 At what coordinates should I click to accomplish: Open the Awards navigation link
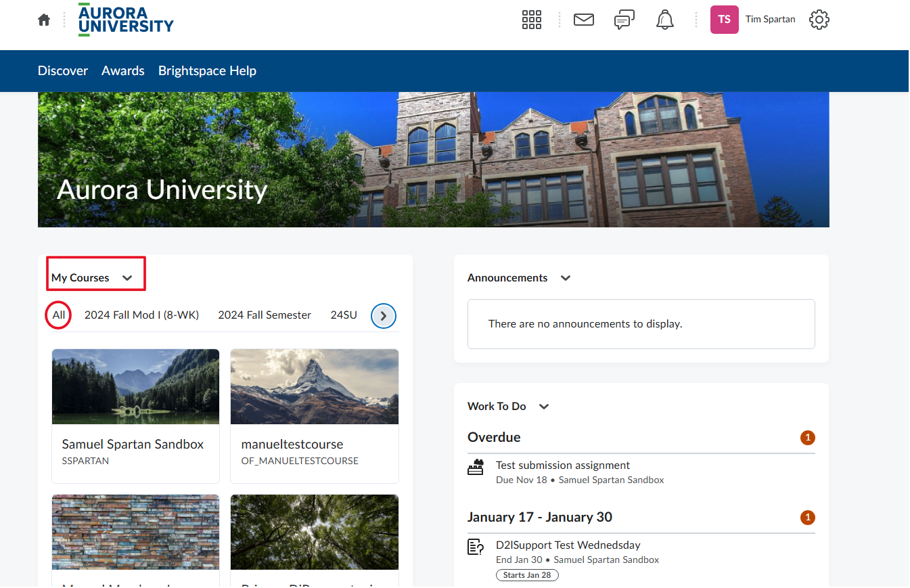coord(123,71)
